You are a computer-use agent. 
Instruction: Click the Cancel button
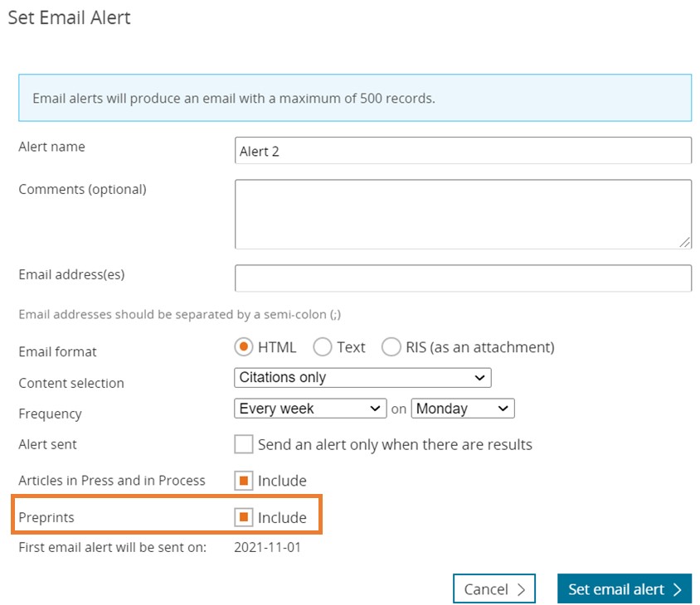click(x=494, y=589)
